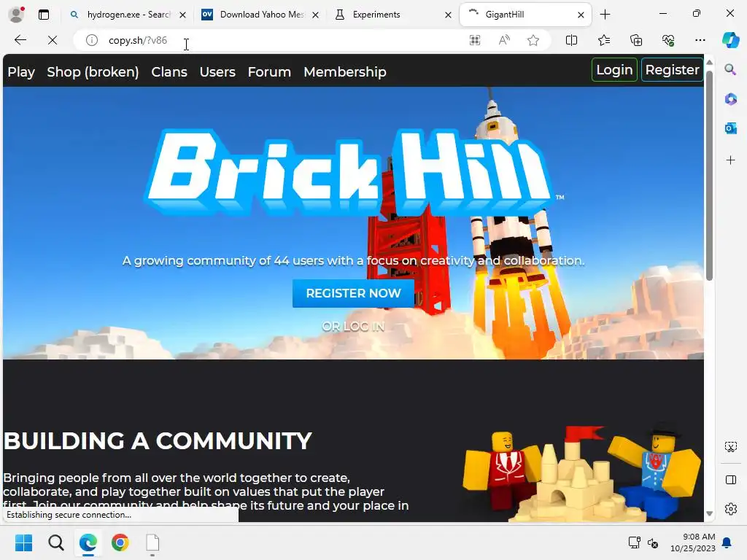Close the Download Yahoo Messenger tab
Image resolution: width=747 pixels, height=560 pixels.
pos(315,15)
